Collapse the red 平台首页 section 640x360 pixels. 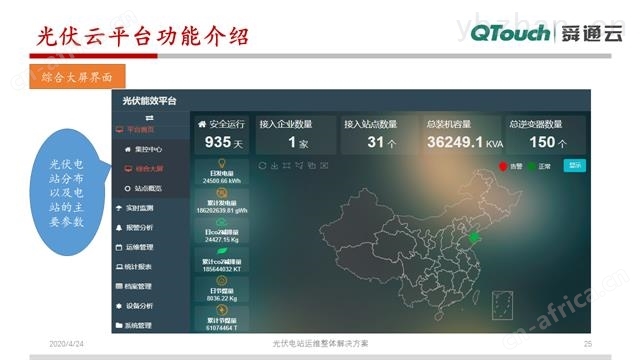(x=135, y=130)
